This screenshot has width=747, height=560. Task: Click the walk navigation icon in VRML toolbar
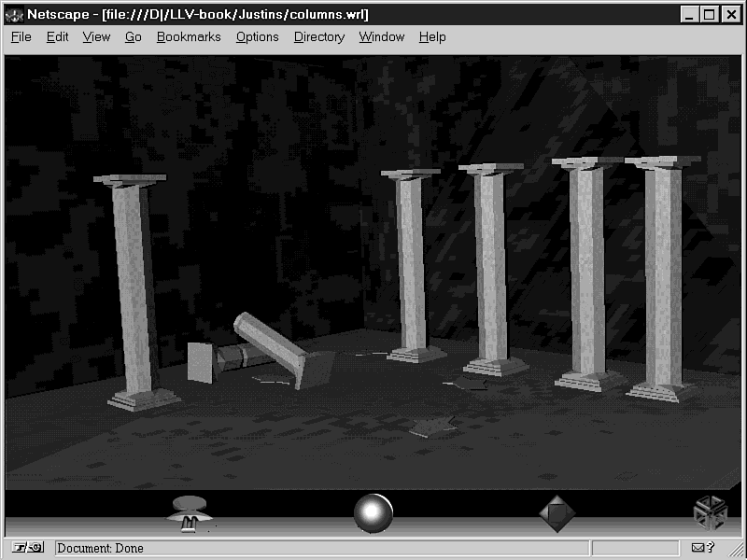pyautogui.click(x=190, y=513)
